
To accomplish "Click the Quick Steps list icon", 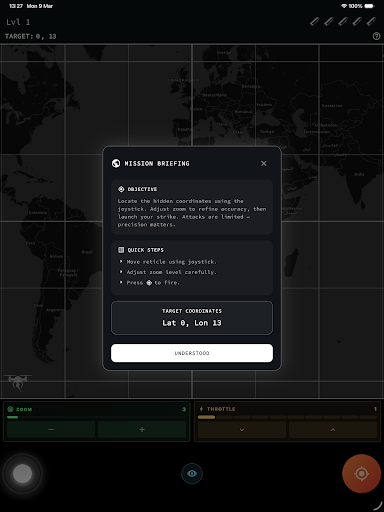I will coord(121,250).
